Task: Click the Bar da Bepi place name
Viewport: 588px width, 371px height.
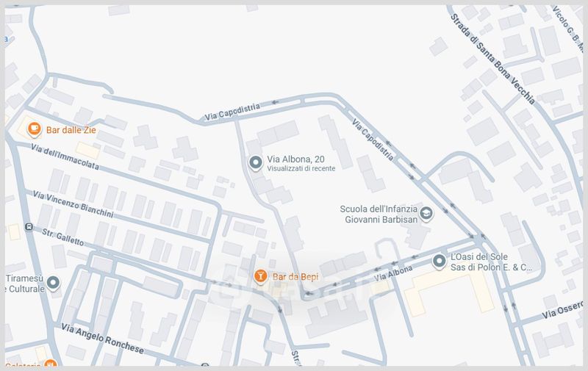Action: 295,277
